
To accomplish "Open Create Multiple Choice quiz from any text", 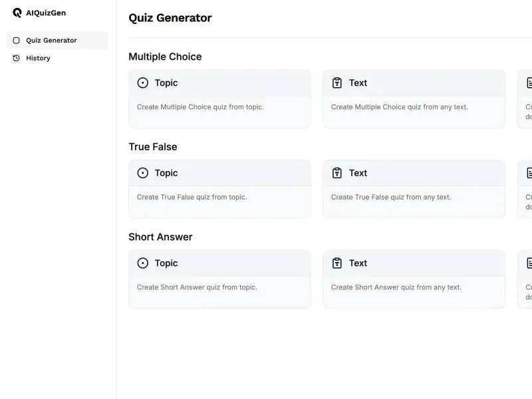I will point(414,99).
